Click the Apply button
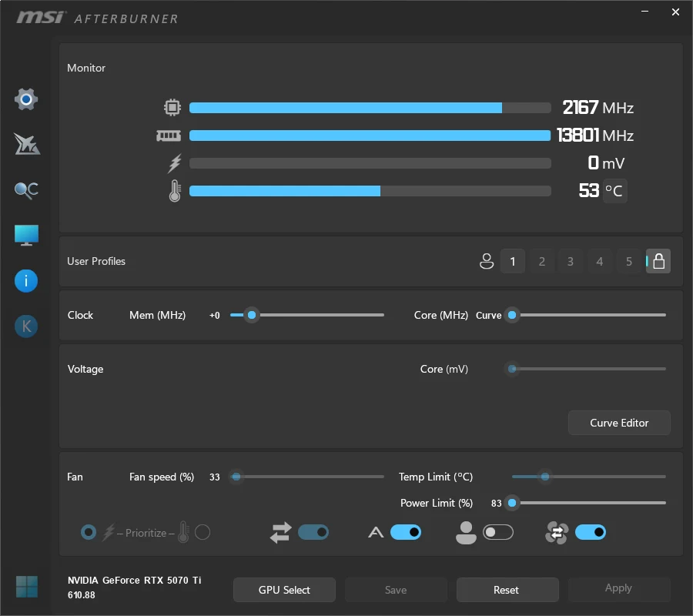 (619, 588)
